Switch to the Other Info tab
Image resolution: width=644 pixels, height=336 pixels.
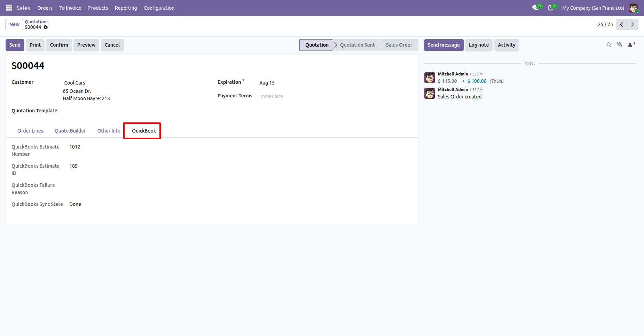[109, 131]
